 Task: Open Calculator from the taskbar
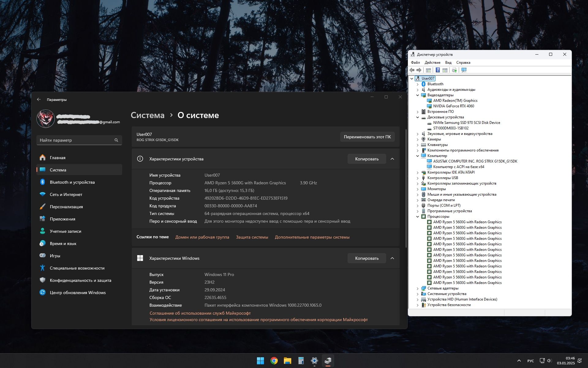(301, 361)
